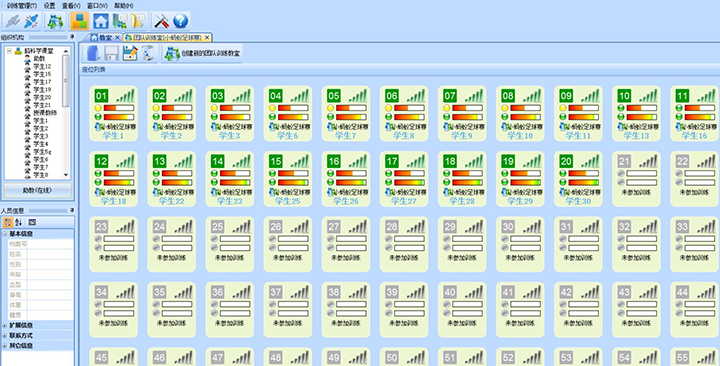Toggle categorized view in 人员信息 panel
Viewport: 720px width, 366px height.
coord(8,222)
